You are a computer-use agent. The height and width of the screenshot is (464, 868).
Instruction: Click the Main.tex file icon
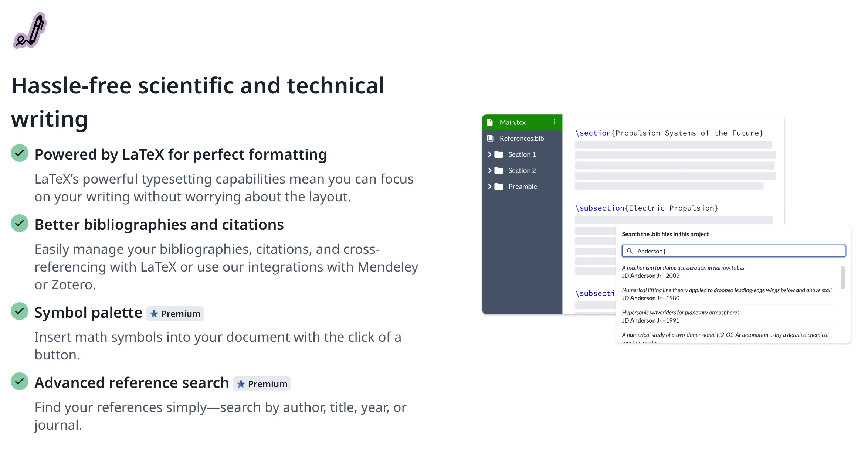pyautogui.click(x=490, y=122)
